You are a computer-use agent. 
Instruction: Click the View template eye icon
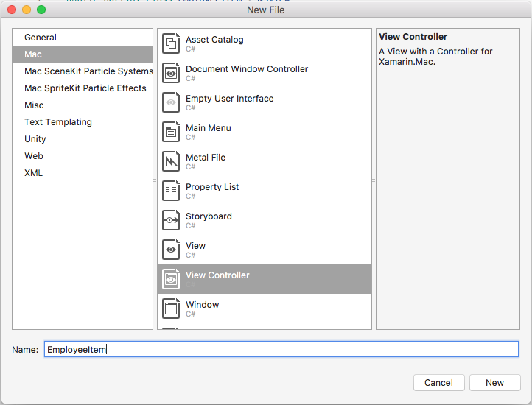[x=171, y=250]
